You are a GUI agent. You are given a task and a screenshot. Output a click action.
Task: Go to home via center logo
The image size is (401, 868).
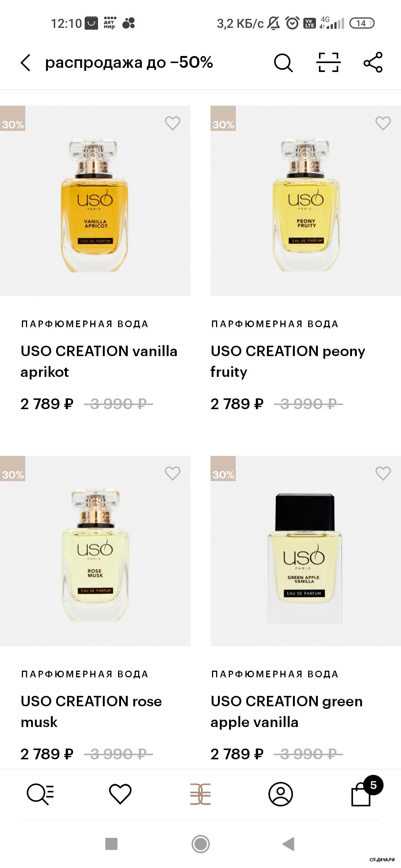click(200, 794)
